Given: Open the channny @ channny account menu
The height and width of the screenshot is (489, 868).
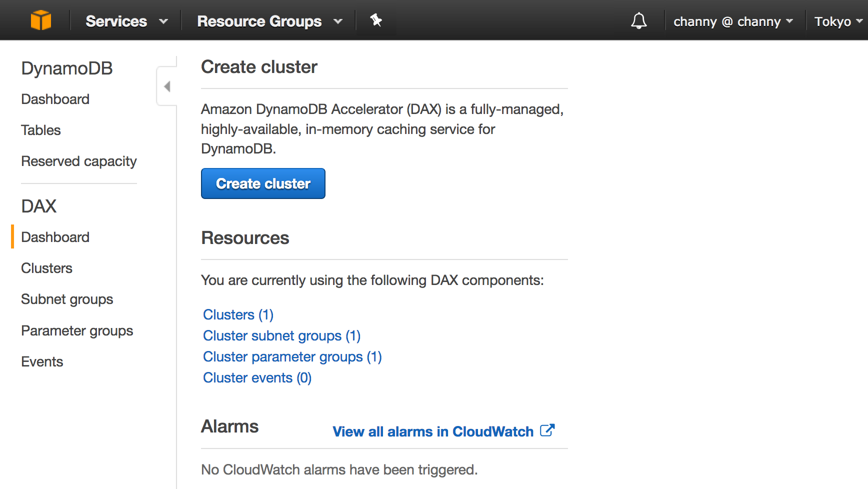Looking at the screenshot, I should pyautogui.click(x=733, y=21).
